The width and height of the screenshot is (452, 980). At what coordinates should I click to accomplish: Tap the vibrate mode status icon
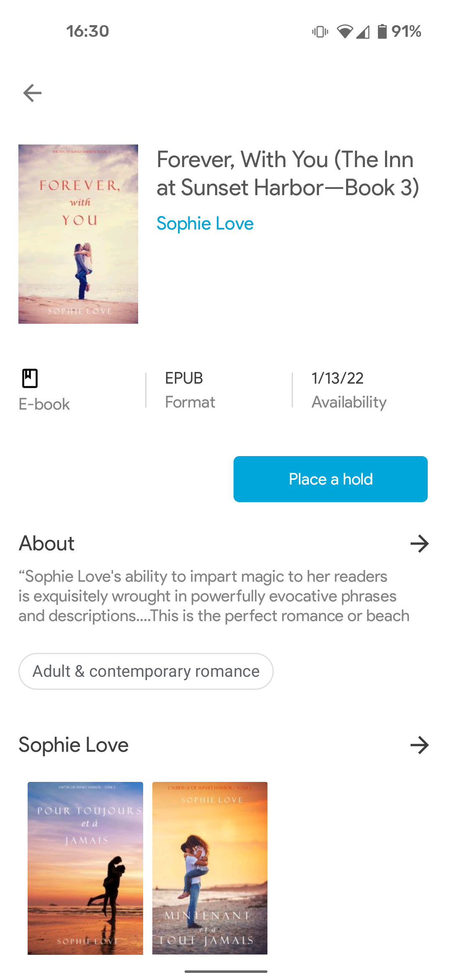tap(320, 31)
